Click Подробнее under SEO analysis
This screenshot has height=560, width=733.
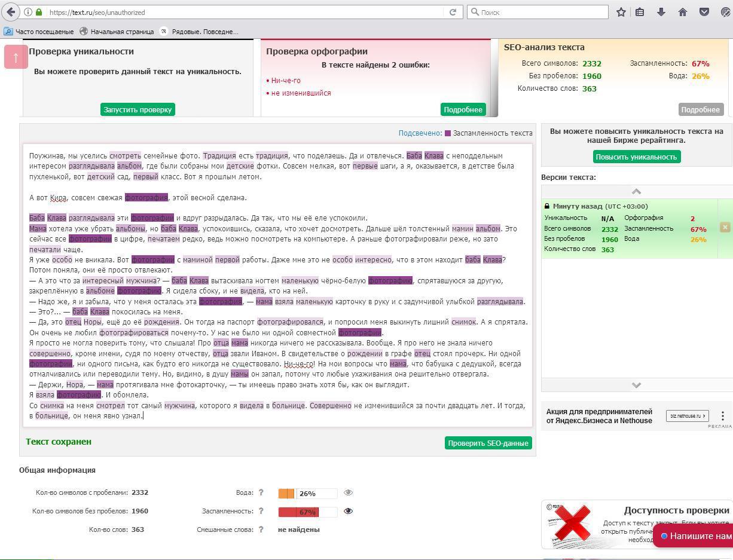coord(701,109)
